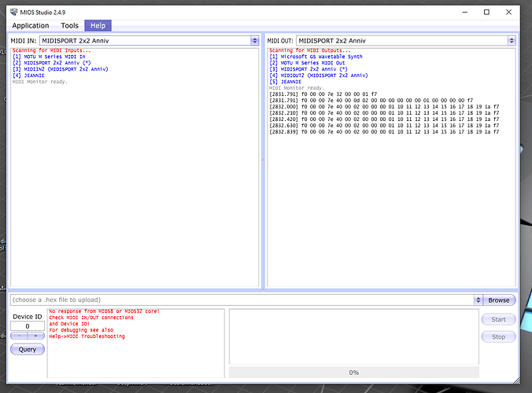Click MIDI output entry [3] MIDISPORT 2x2 Anniv (*)
The image size is (532, 393).
pos(308,69)
